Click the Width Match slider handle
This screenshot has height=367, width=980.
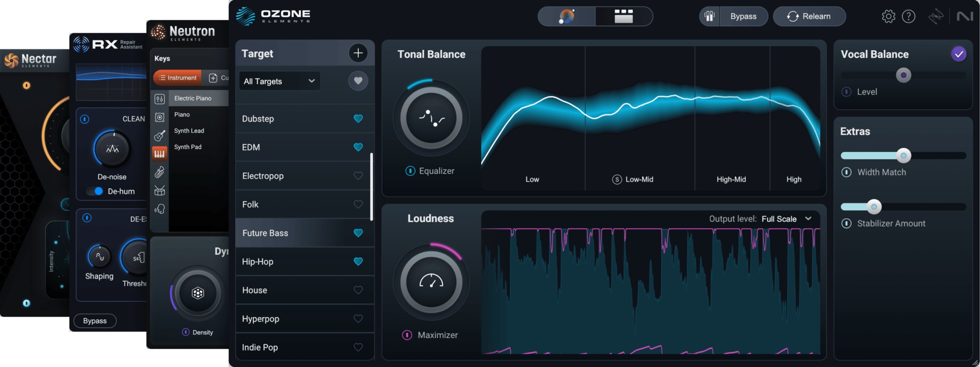(x=903, y=156)
